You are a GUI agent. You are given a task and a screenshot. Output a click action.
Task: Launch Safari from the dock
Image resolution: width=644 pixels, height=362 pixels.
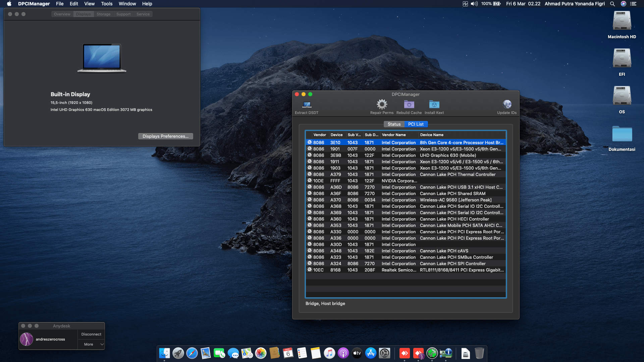tap(192, 353)
